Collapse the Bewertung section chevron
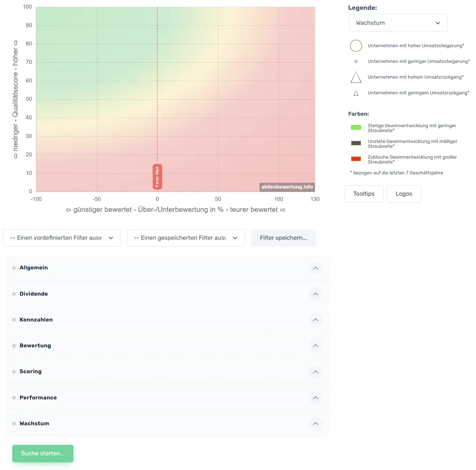Screen dimensions: 476x470 coord(315,346)
